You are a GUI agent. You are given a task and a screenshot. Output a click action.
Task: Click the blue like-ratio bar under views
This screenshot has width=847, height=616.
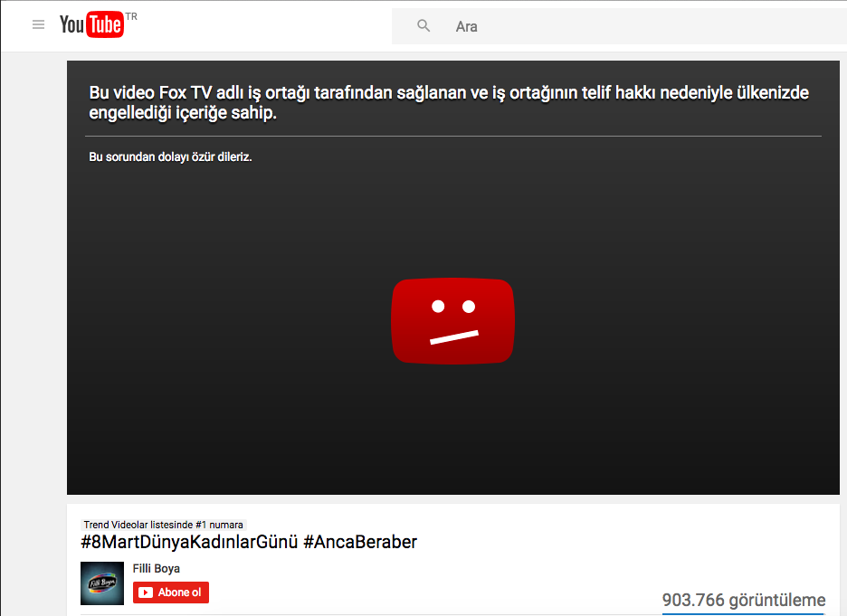[743, 613]
